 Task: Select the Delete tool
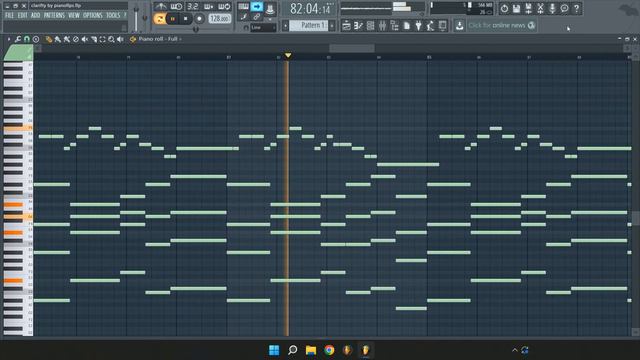point(76,39)
